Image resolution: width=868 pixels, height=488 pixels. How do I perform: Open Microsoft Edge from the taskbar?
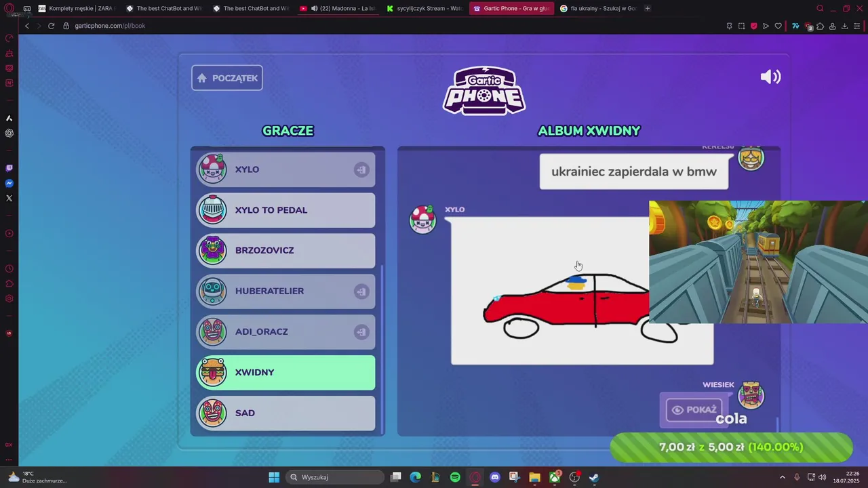pos(415,477)
